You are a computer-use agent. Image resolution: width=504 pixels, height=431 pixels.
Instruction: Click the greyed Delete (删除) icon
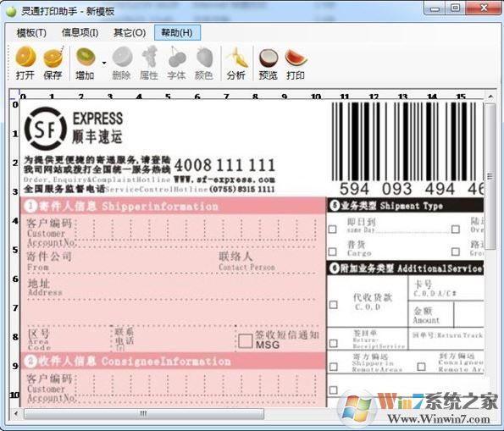tap(122, 63)
